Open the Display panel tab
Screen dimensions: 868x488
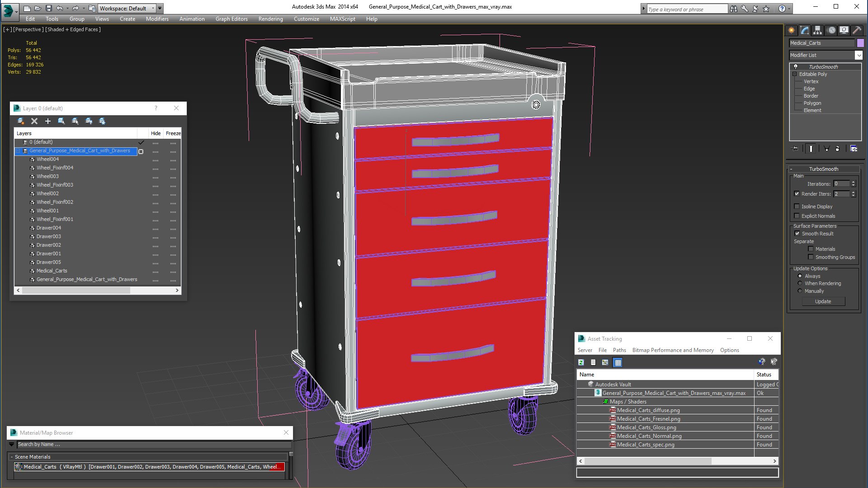[x=844, y=30]
